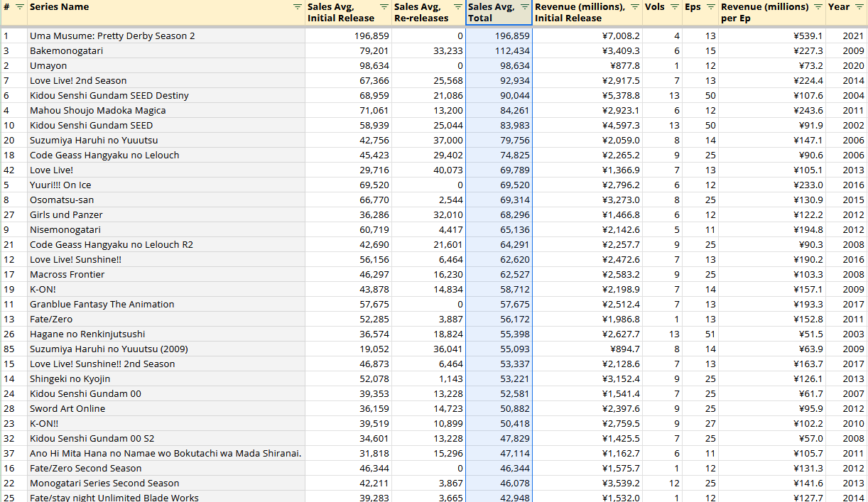
Task: Select the revenue cell ¥877.8
Action: pyautogui.click(x=587, y=65)
